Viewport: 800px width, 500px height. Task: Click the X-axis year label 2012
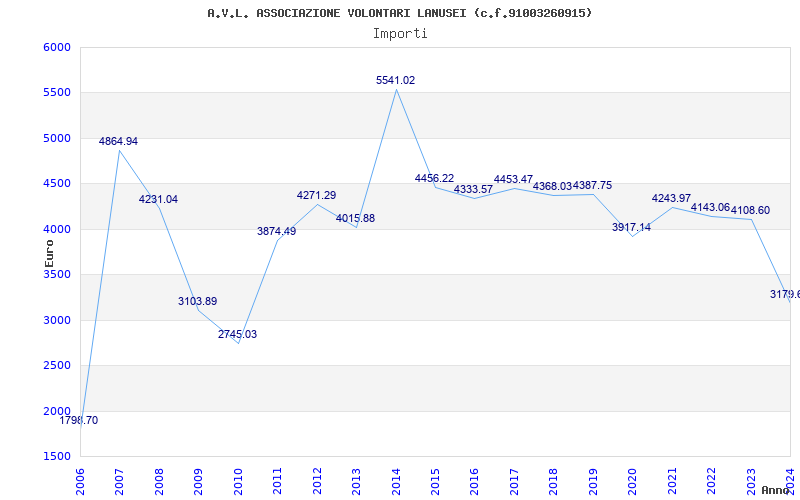317,481
